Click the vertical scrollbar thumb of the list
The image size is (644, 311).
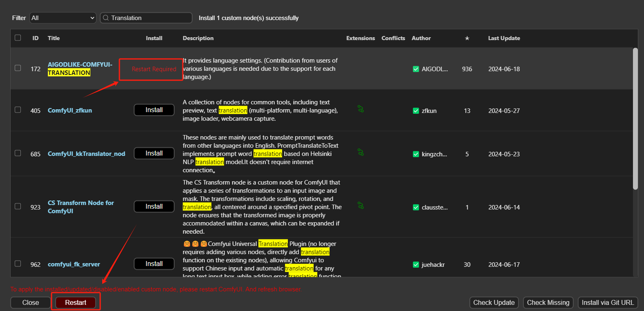point(635,119)
